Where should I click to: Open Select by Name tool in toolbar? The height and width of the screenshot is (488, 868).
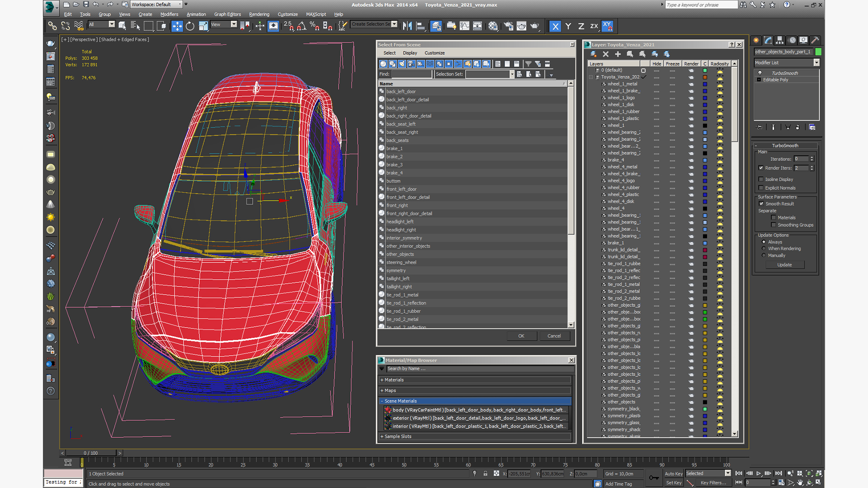coord(135,26)
